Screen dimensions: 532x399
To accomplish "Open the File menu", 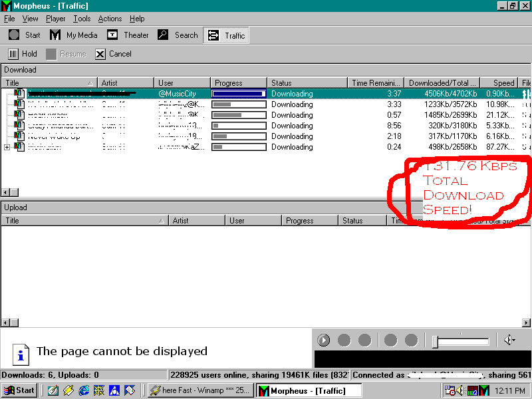I will click(x=9, y=19).
